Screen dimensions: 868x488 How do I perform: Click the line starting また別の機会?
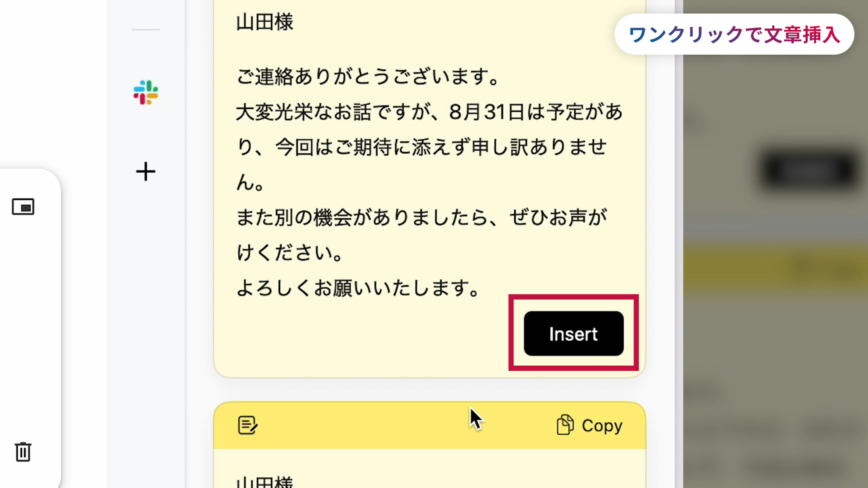coord(421,217)
